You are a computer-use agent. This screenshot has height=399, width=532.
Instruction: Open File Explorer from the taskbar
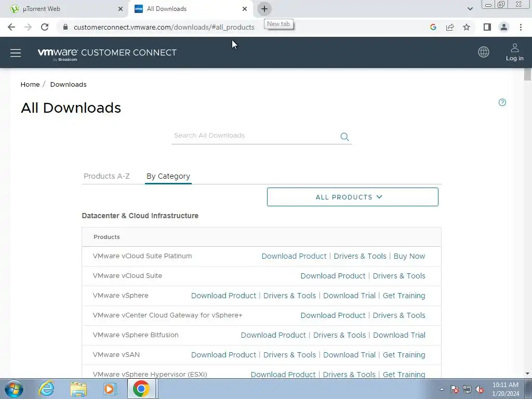tap(78, 389)
